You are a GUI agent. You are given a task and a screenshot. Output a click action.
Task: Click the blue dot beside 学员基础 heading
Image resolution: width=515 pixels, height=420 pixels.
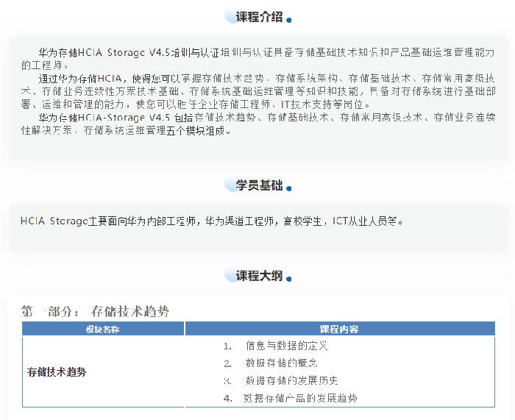289,188
